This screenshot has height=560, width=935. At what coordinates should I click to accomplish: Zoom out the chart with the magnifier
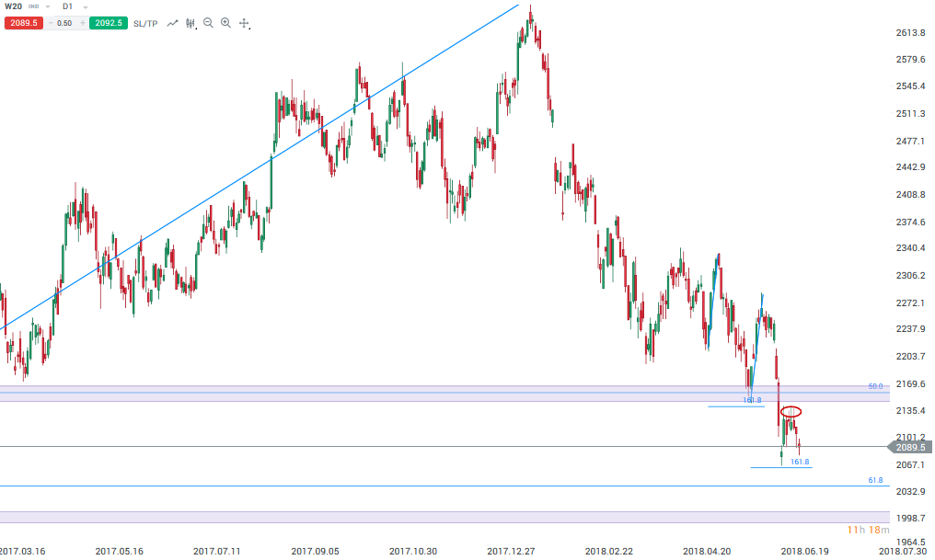[x=208, y=23]
